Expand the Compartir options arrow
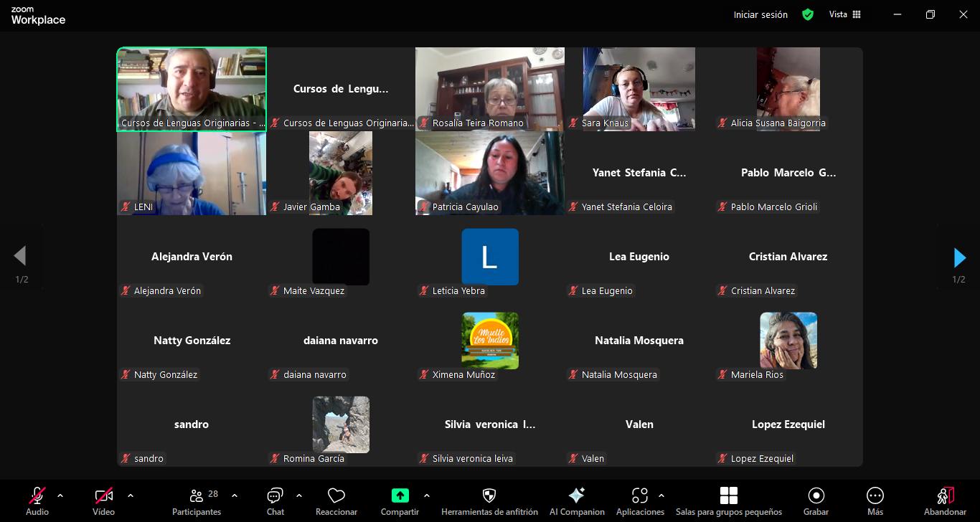Screen dimensions: 980x522 point(427,495)
